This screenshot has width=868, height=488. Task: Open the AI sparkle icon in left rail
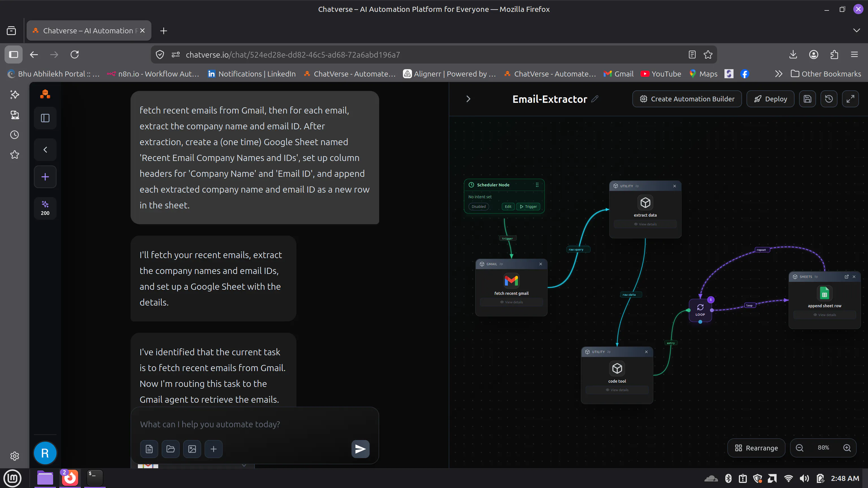tap(14, 95)
